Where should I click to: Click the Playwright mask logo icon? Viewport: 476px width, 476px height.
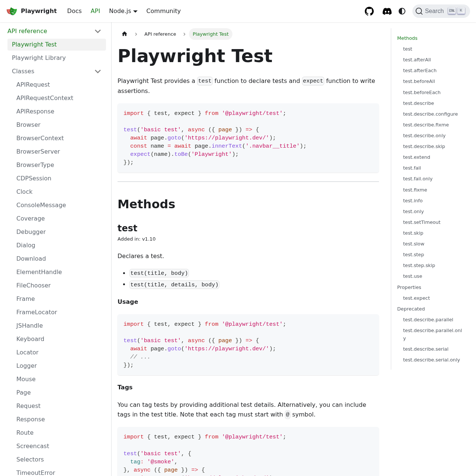pyautogui.click(x=11, y=11)
